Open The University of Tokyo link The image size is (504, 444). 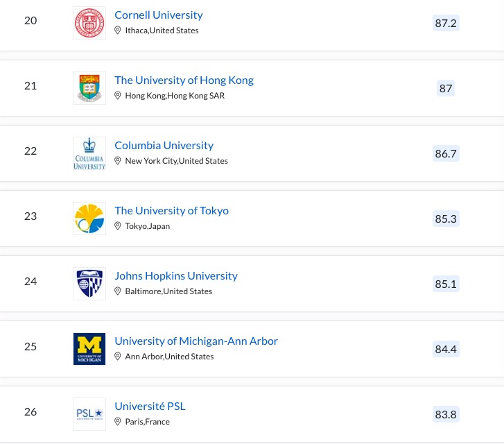(171, 210)
